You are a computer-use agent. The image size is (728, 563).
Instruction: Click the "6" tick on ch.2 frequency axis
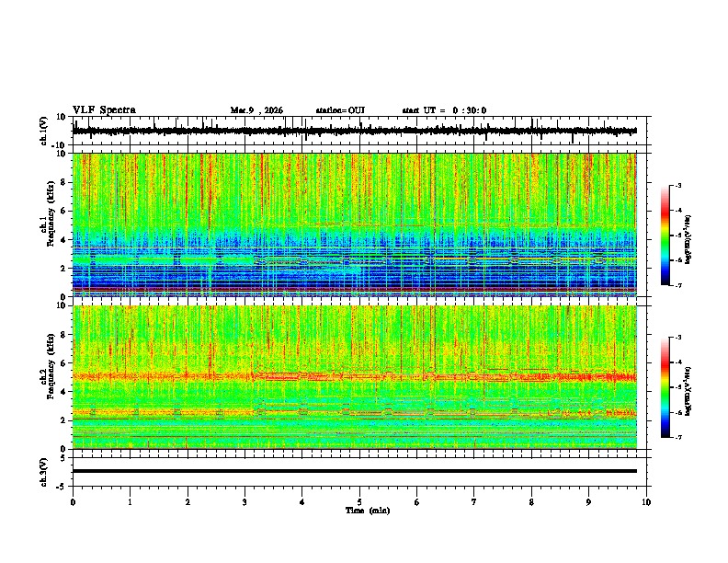[x=64, y=362]
